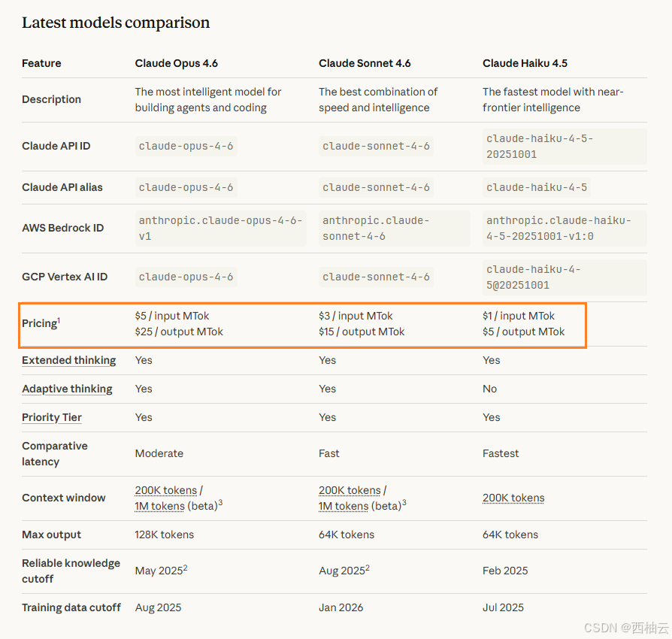Click the Claude API alias row label
The width and height of the screenshot is (672, 639).
tap(62, 187)
